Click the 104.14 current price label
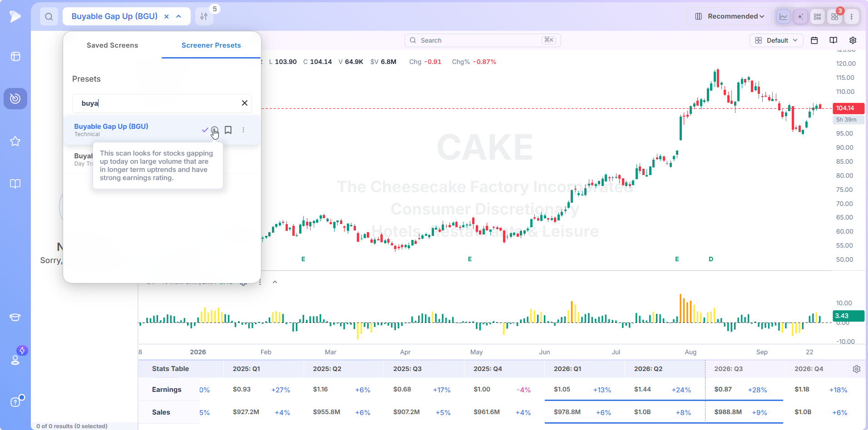The image size is (868, 430). pyautogui.click(x=848, y=108)
